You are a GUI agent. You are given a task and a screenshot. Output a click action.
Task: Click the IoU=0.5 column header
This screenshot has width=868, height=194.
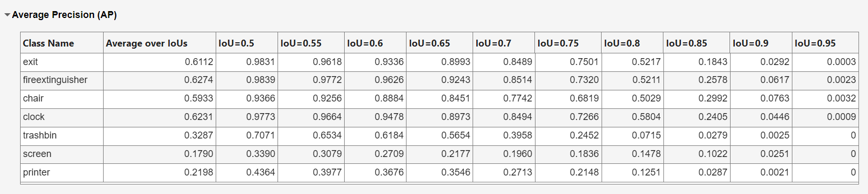[x=247, y=43]
